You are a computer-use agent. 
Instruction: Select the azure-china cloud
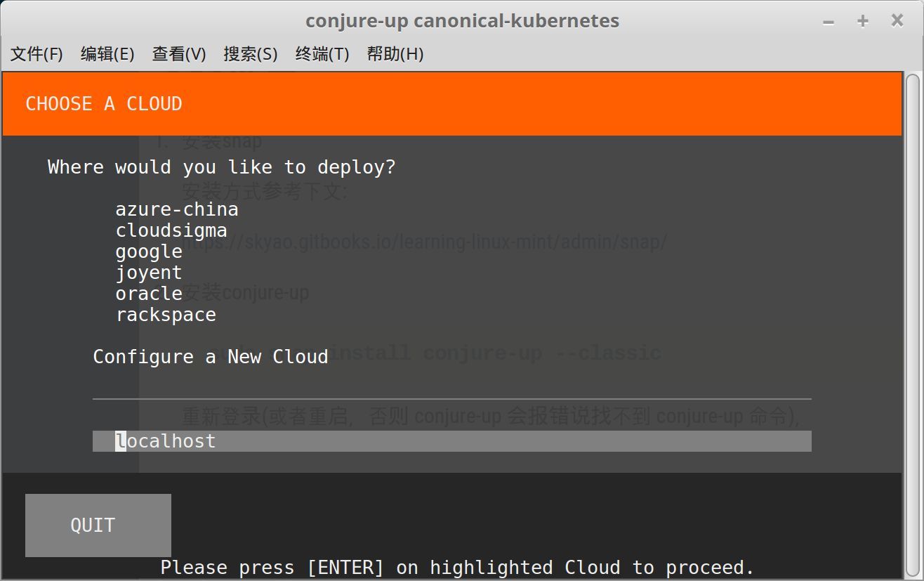click(x=177, y=209)
